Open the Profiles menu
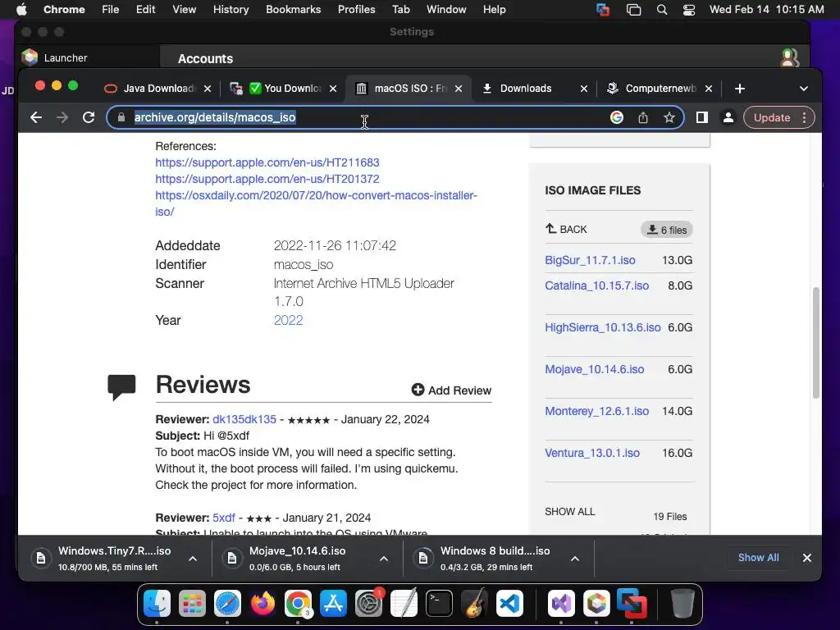The width and height of the screenshot is (840, 630). (356, 9)
